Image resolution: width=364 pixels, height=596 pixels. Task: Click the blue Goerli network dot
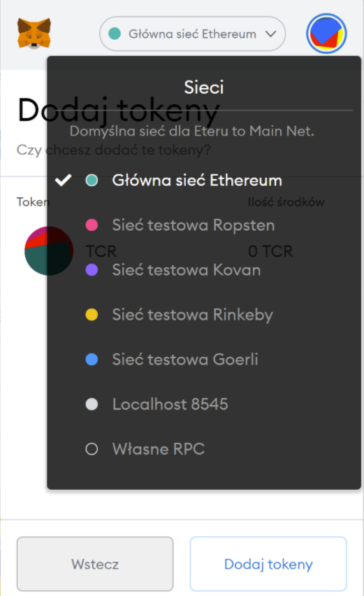click(92, 360)
